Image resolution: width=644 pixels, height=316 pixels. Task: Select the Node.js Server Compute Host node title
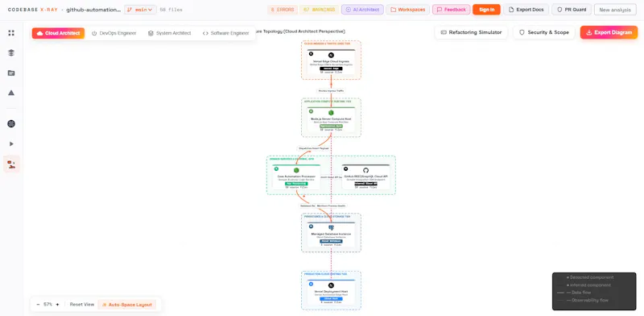pyautogui.click(x=331, y=119)
